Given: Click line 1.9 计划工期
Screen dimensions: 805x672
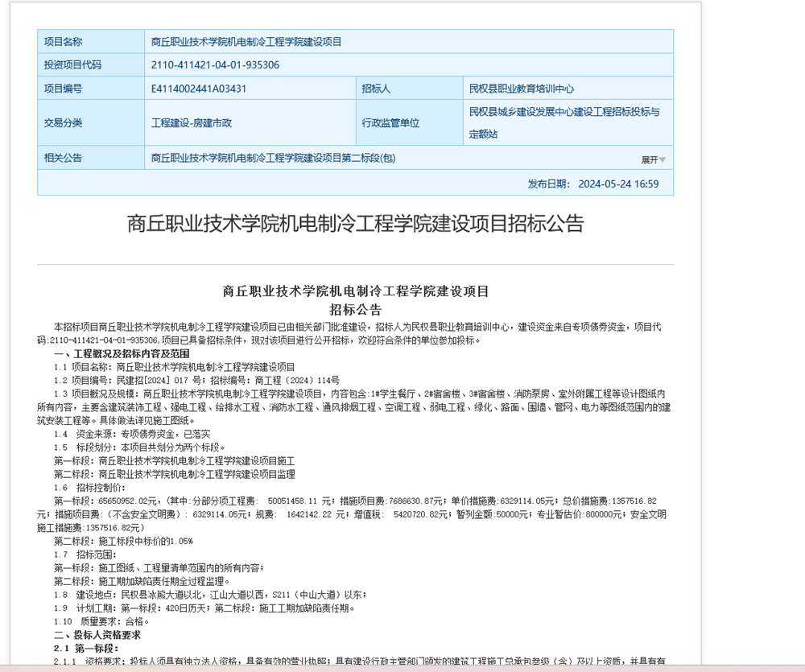Looking at the screenshot, I should click(x=204, y=608).
